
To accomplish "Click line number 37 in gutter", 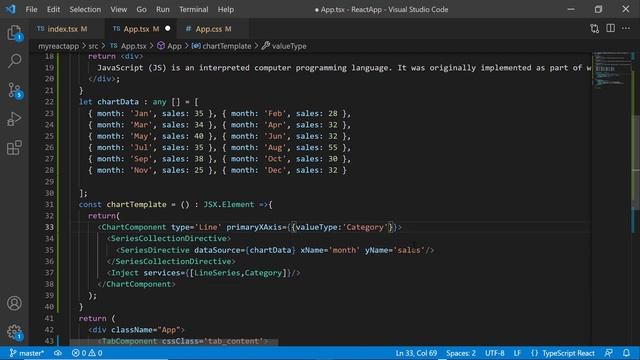I will point(49,273).
